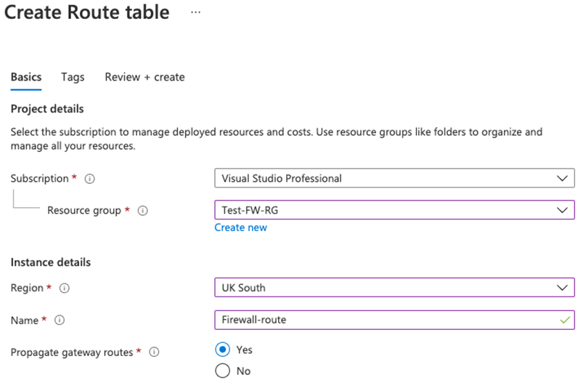588x391 pixels.
Task: Click the Resource group info icon
Action: [x=143, y=211]
